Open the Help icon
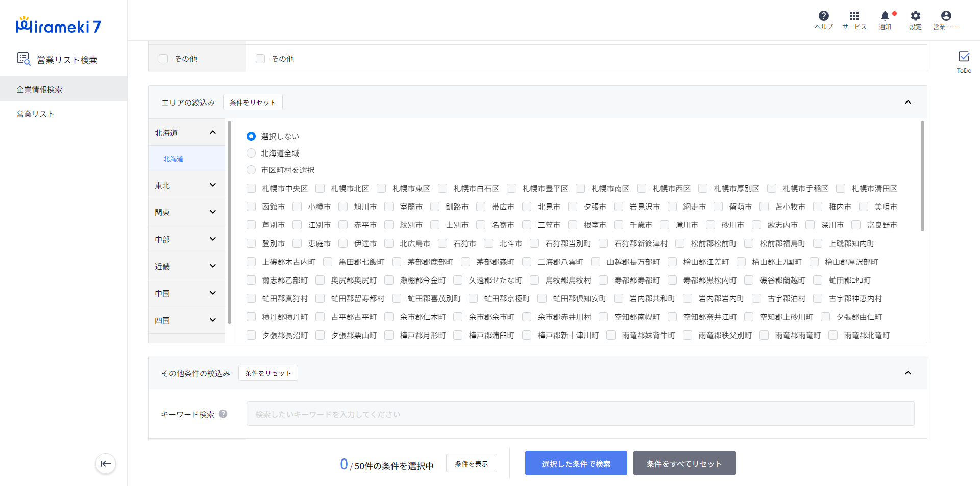980x486 pixels. pos(824,16)
